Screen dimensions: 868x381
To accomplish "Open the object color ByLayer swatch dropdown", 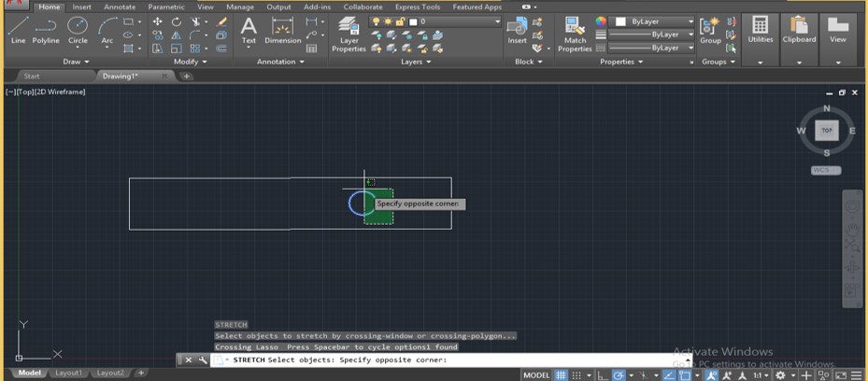I will 651,21.
